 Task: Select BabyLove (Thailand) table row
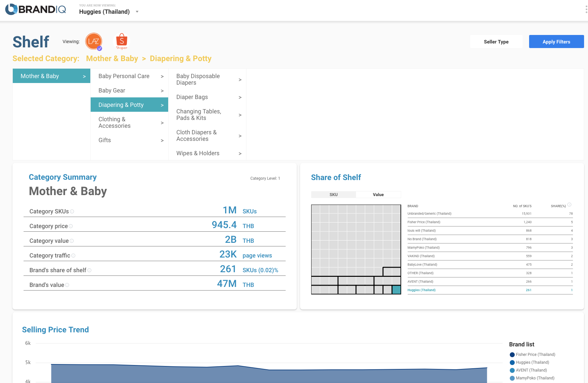point(490,264)
